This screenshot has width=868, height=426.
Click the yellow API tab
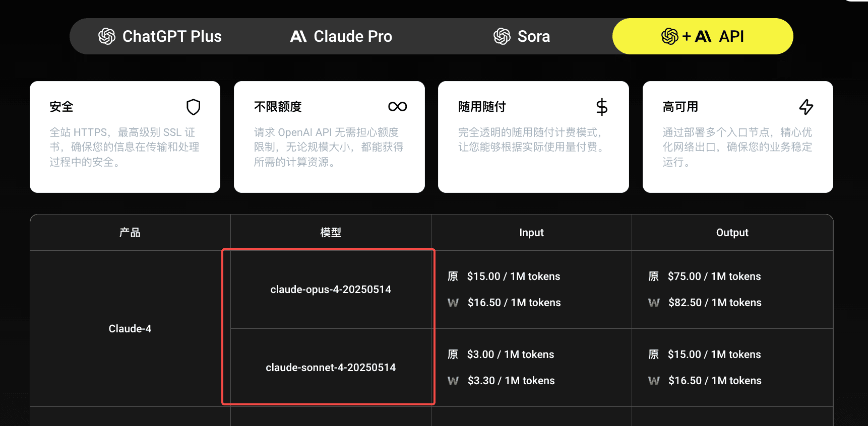pyautogui.click(x=703, y=36)
